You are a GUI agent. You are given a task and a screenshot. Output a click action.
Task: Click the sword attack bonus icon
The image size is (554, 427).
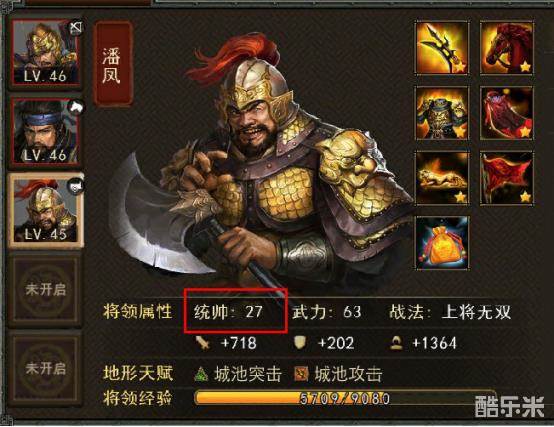(x=203, y=343)
